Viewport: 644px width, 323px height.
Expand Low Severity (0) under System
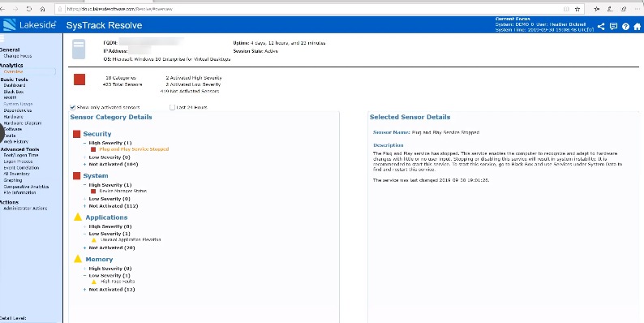click(x=84, y=199)
